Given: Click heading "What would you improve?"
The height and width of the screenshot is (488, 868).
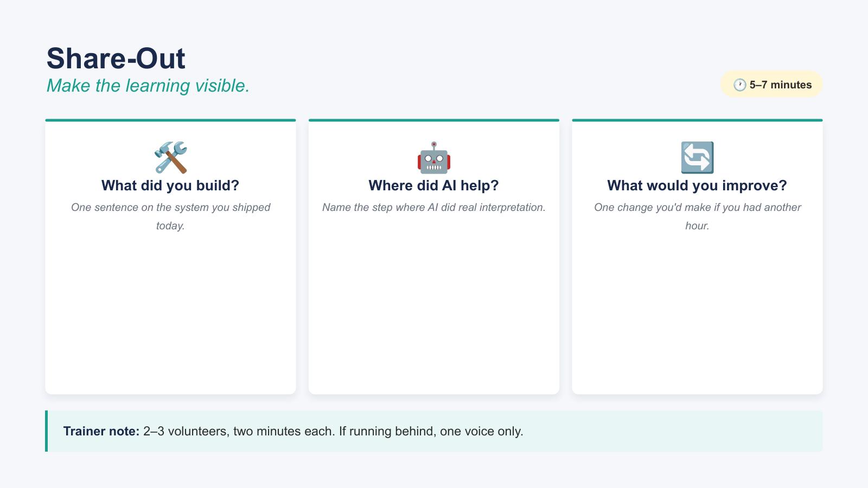Looking at the screenshot, I should [697, 185].
